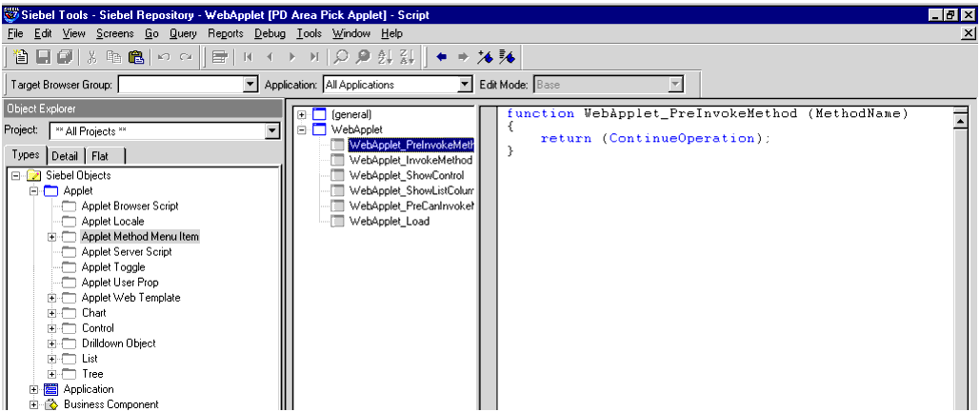Expand the Chart node
Viewport: 980px width, 412px height.
[x=51, y=313]
